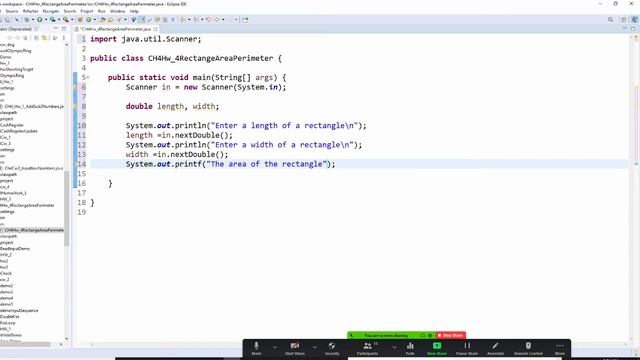Open the Navigator View Menu
This screenshot has height=360, width=640.
64,38
